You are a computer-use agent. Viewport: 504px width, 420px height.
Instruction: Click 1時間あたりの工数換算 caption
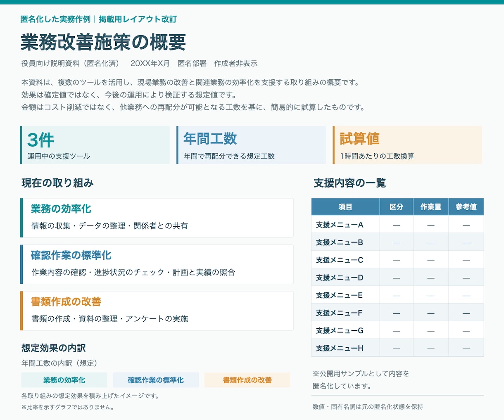(x=377, y=156)
